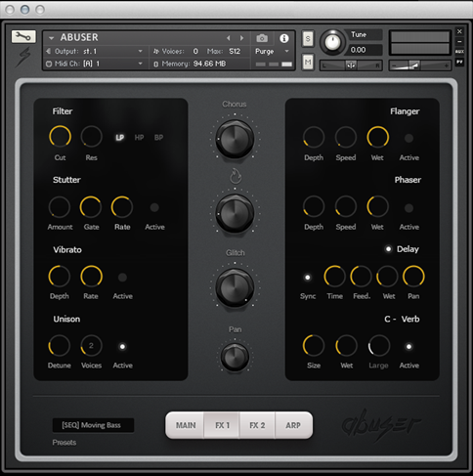The height and width of the screenshot is (476, 473).
Task: Click the C-Verb Large knob
Action: [379, 346]
